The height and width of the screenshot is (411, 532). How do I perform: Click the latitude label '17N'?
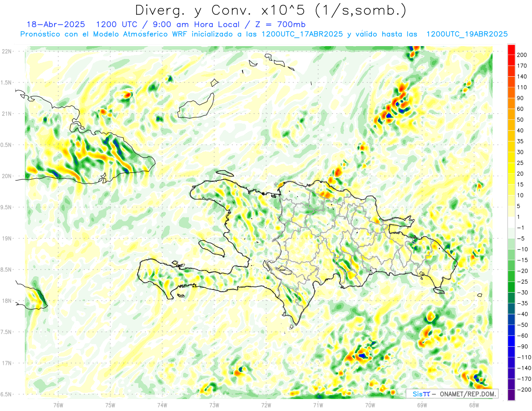coord(7,364)
